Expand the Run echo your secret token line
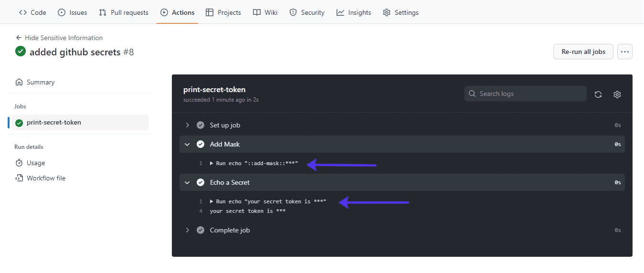The height and width of the screenshot is (273, 644). 268,201
